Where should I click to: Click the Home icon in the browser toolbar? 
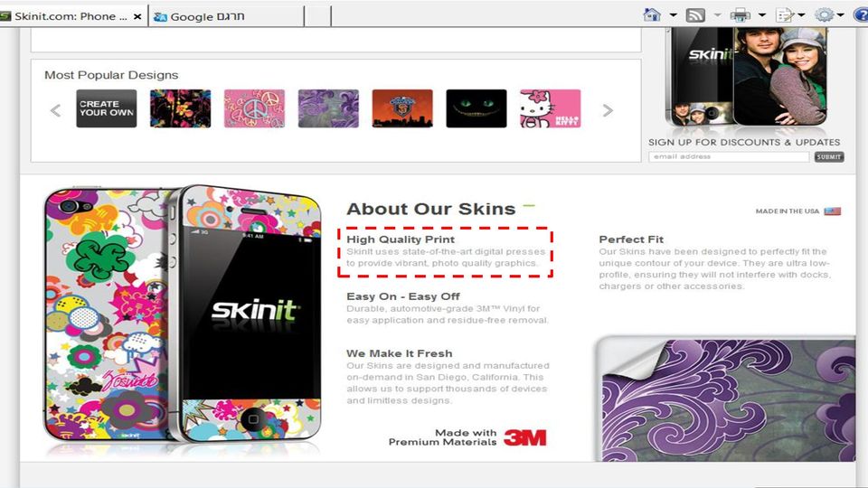(x=652, y=14)
